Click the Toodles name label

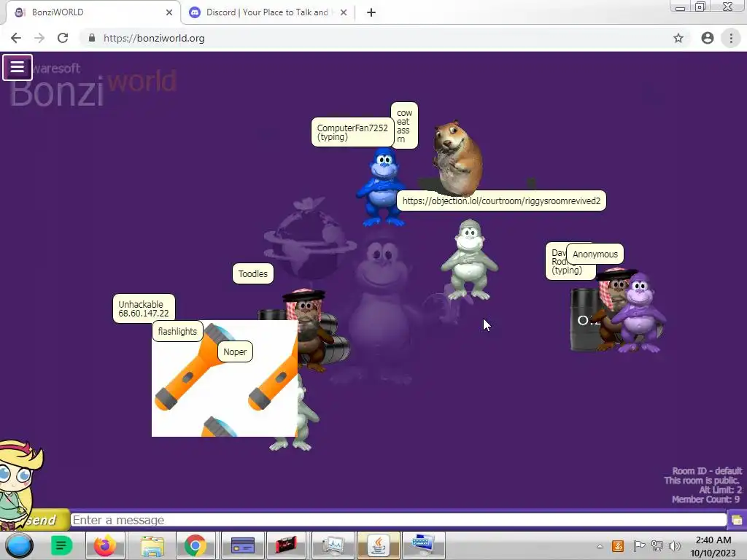coord(253,274)
